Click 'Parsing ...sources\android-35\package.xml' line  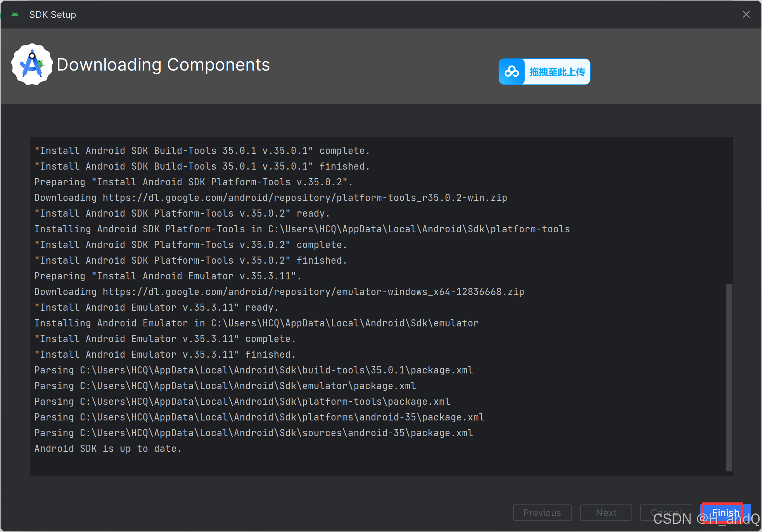[253, 433]
